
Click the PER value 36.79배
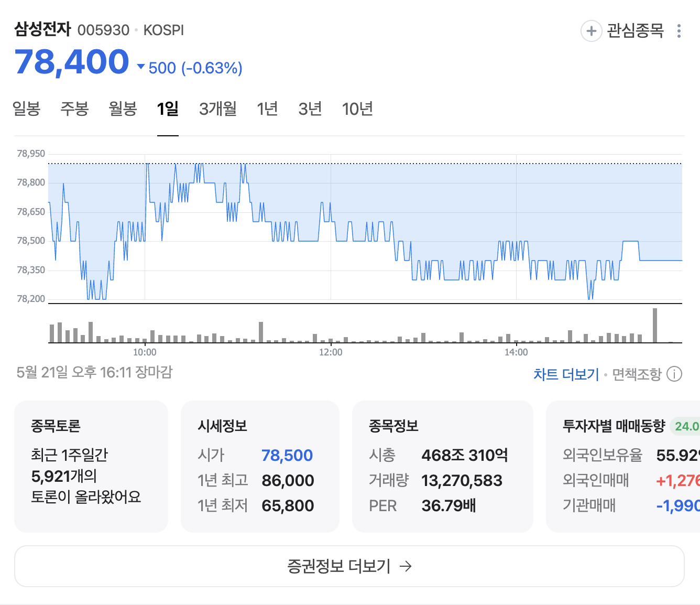point(449,506)
